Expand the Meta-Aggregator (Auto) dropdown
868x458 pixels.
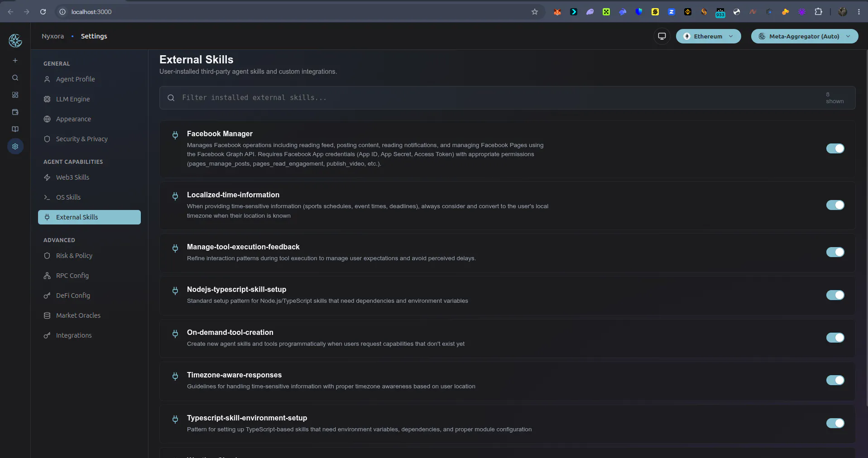[x=804, y=36]
